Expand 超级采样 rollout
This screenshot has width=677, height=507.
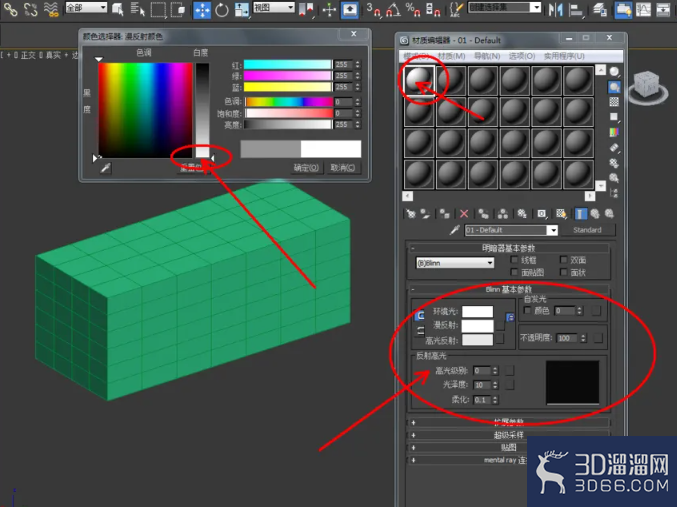(508, 435)
